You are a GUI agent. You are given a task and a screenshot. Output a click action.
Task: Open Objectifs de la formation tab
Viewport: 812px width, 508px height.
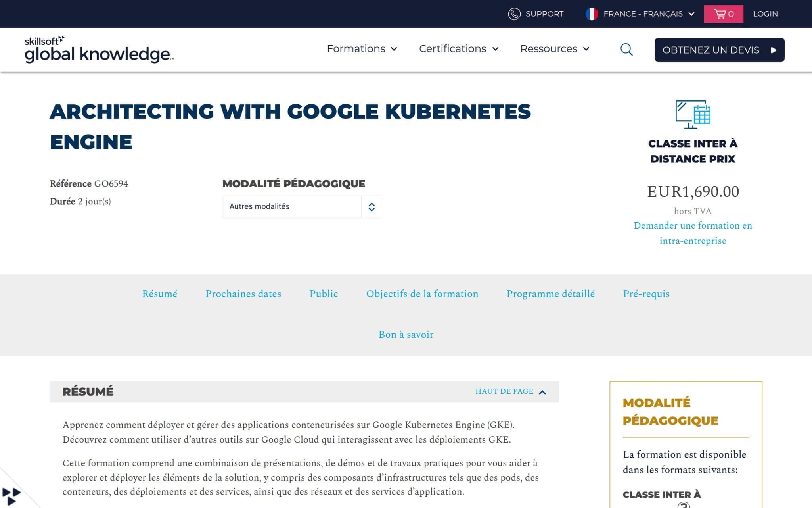pos(422,294)
